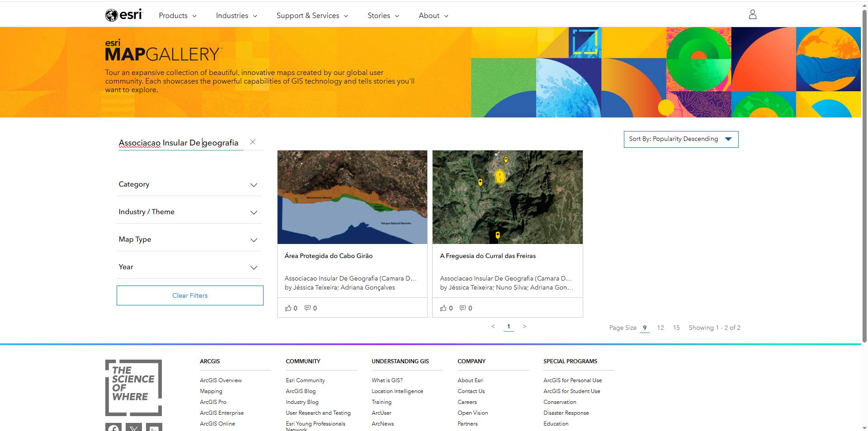Open Industry Blog footer link
The width and height of the screenshot is (868, 431).
(x=302, y=402)
